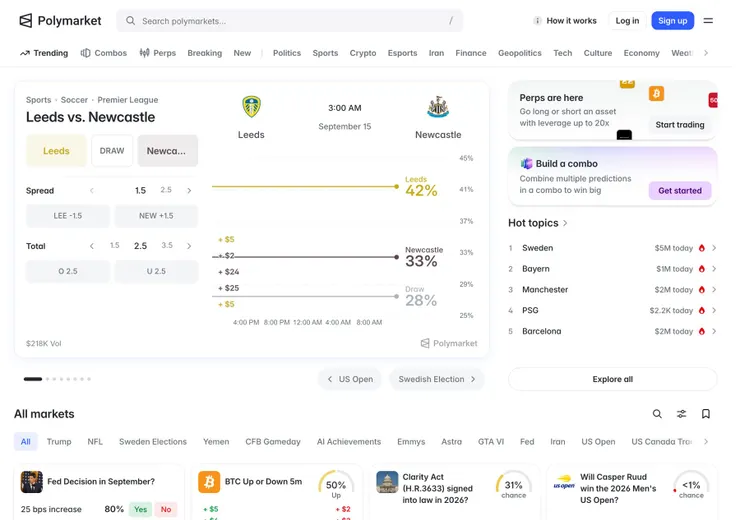Open the market filter settings icon
This screenshot has width=740, height=520.
point(681,414)
